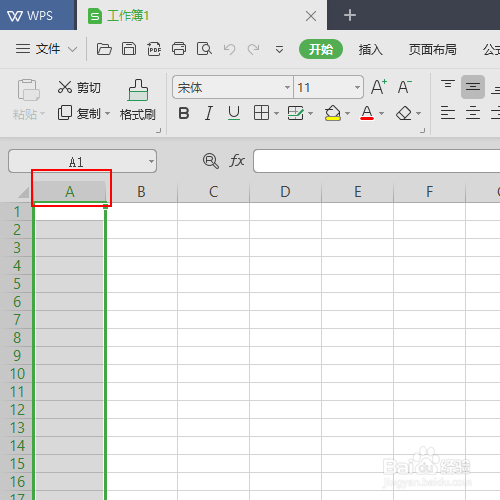
Task: Add a new tab with plus
Action: 350,15
